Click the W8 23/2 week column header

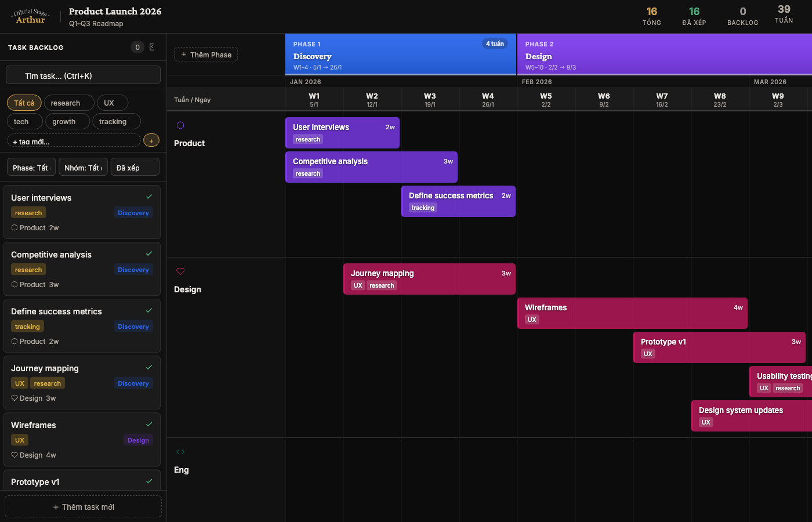click(720, 100)
